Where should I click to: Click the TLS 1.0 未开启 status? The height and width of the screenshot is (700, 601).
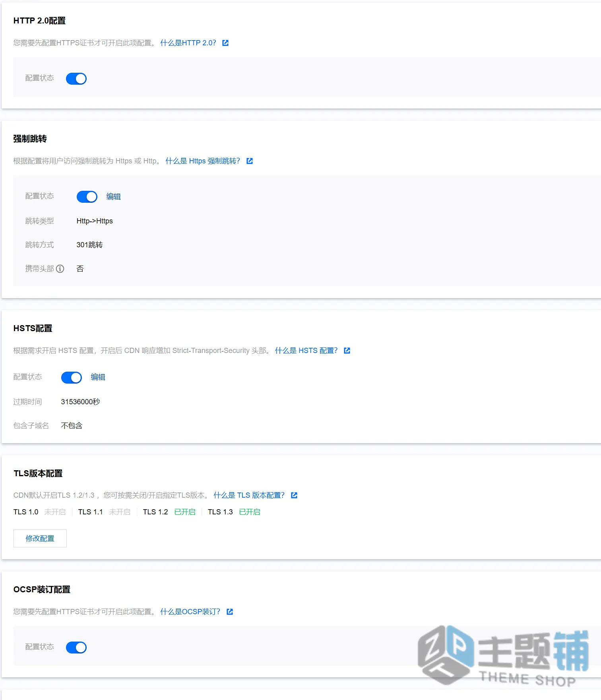55,512
